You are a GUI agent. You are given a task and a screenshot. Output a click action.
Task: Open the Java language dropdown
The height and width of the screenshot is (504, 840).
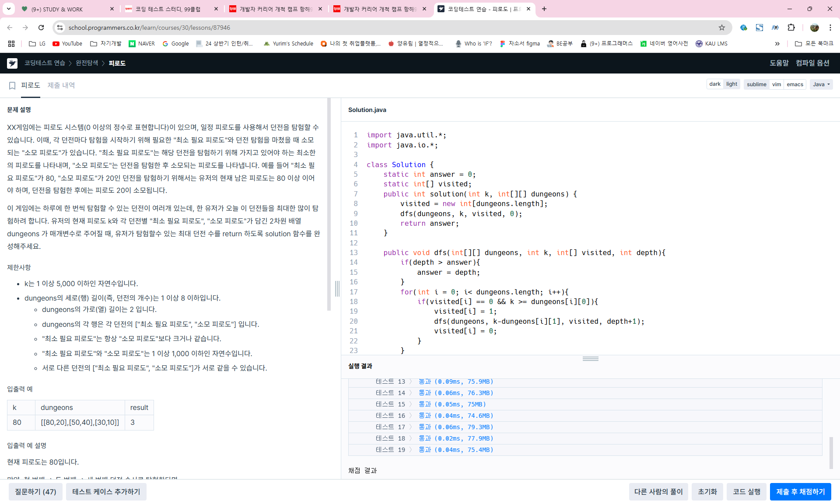pos(821,84)
